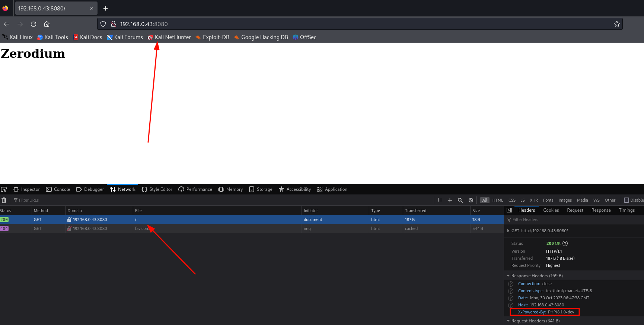Toggle the XHR request filter
Image resolution: width=644 pixels, height=325 pixels.
click(534, 200)
